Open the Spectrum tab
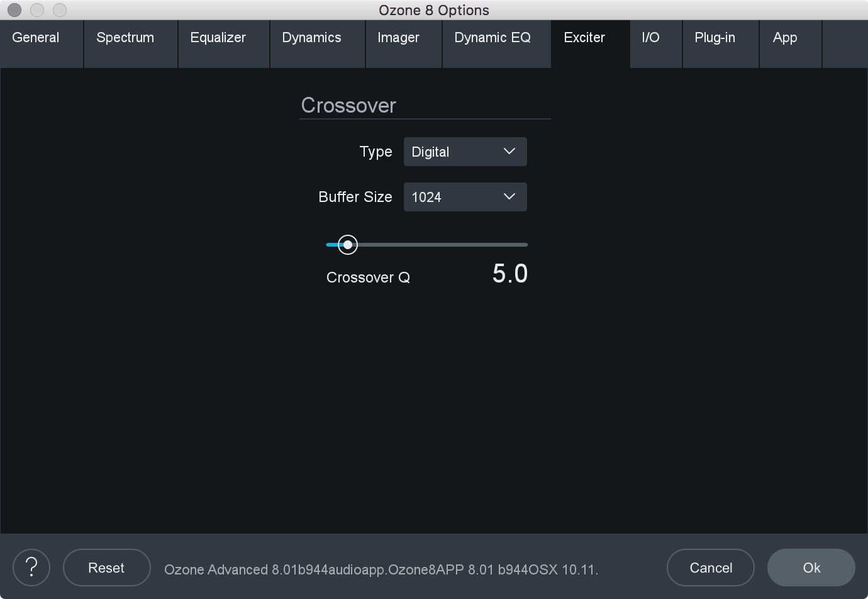 coord(131,44)
